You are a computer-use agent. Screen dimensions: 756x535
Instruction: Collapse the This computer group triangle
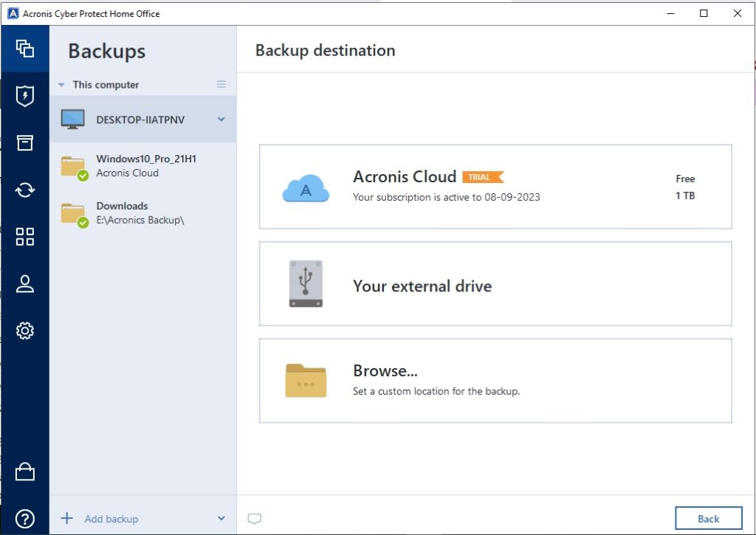pyautogui.click(x=61, y=85)
